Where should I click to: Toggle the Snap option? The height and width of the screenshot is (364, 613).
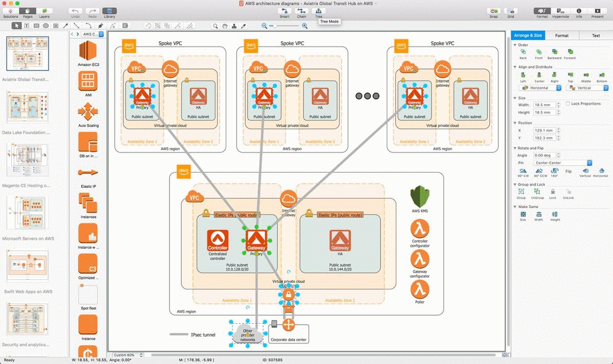pos(493,11)
